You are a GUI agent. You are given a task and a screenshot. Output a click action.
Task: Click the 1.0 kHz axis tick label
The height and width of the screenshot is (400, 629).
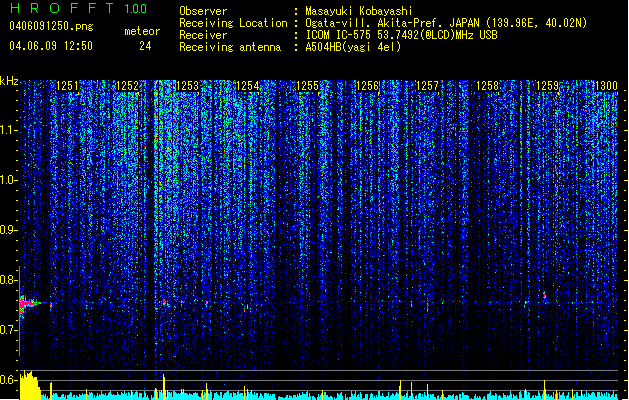point(8,181)
